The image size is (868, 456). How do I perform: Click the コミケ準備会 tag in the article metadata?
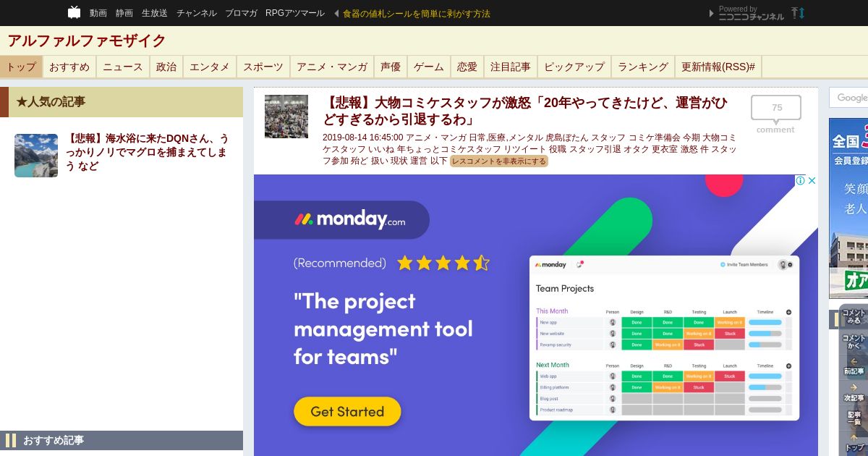tap(655, 138)
